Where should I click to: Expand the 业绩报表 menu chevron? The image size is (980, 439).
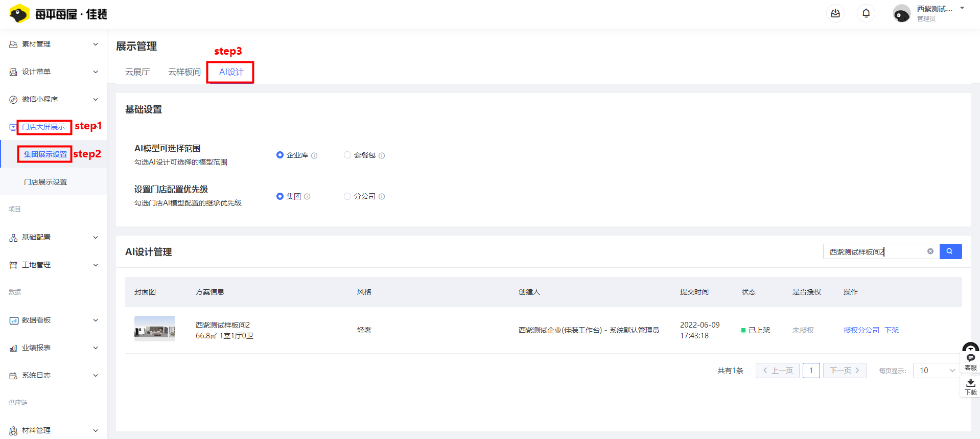[x=96, y=348]
